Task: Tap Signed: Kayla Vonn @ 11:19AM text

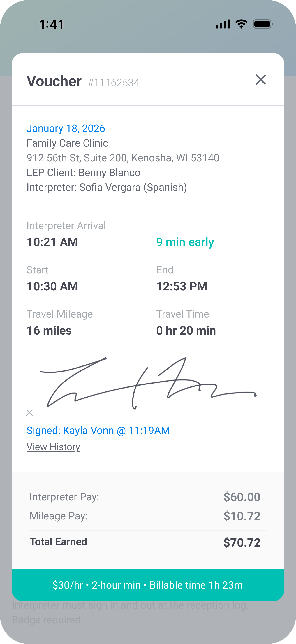Action: (x=98, y=430)
